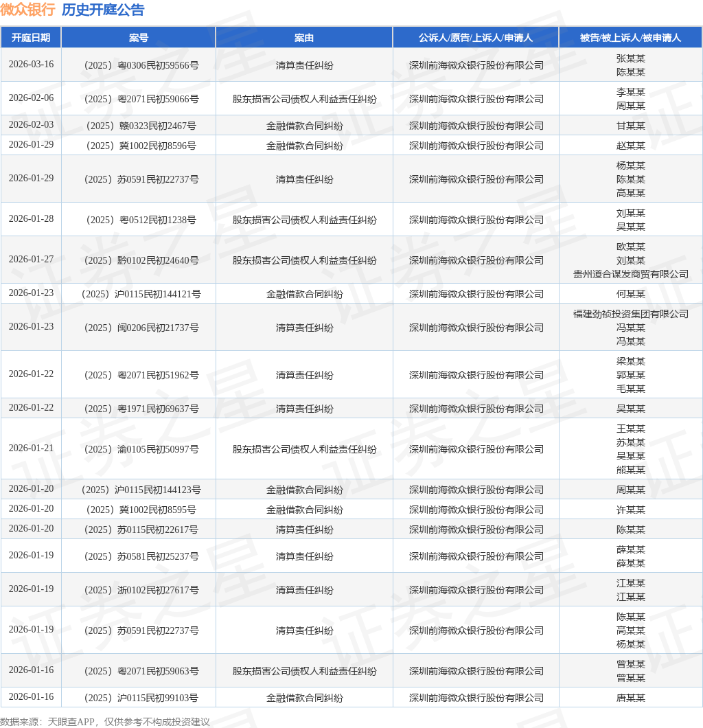This screenshot has height=728, width=703.
Task: Click defendant 李某某
Action: click(x=631, y=93)
